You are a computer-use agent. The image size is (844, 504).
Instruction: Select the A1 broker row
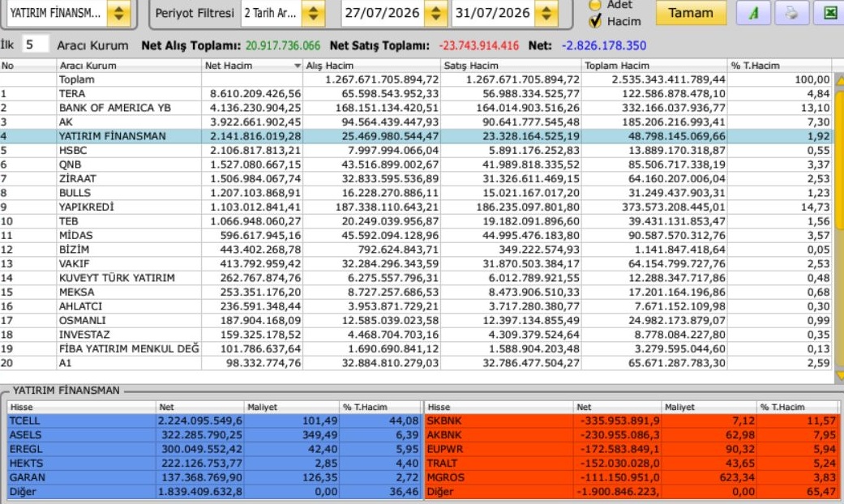click(x=416, y=363)
